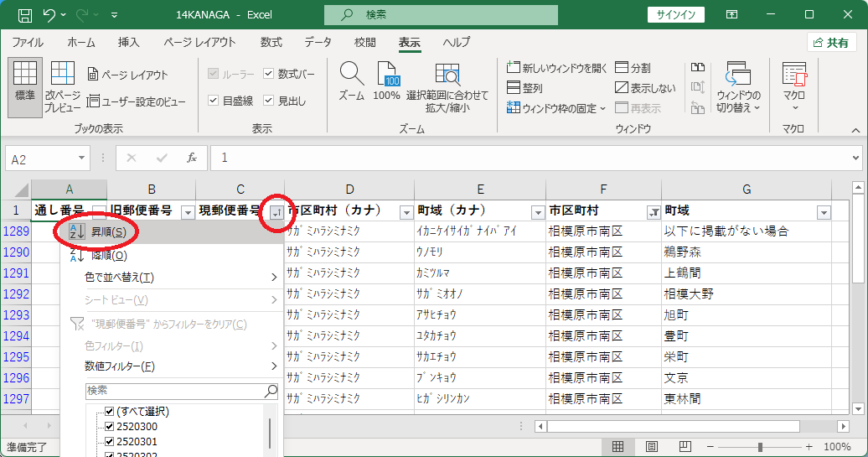868x457 pixels.
Task: Open the ヘルプ tab
Action: point(457,42)
